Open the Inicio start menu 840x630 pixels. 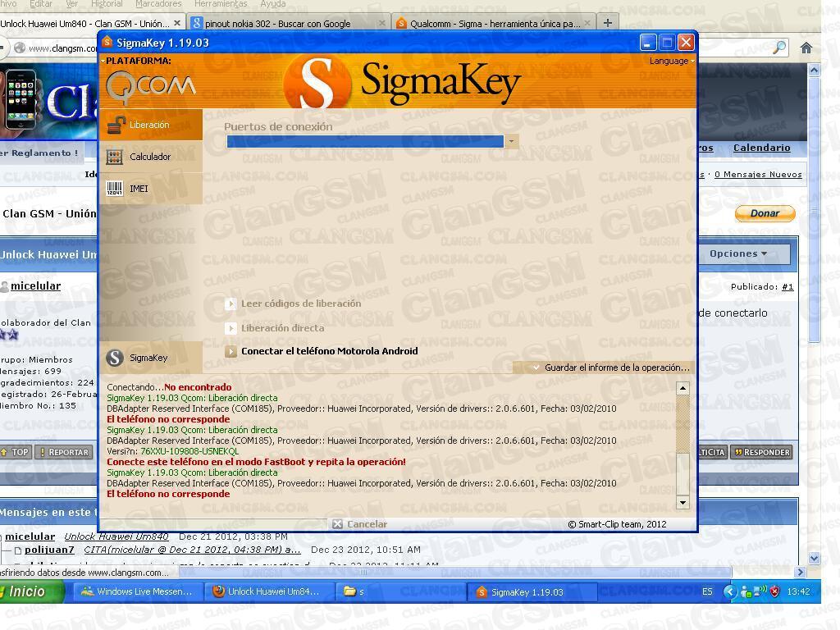click(32, 591)
